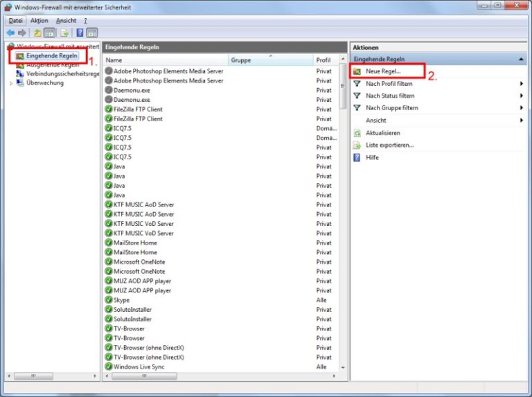Viewport: 532px width, 397px height.
Task: Expand the Überwachung tree node
Action: coord(11,83)
